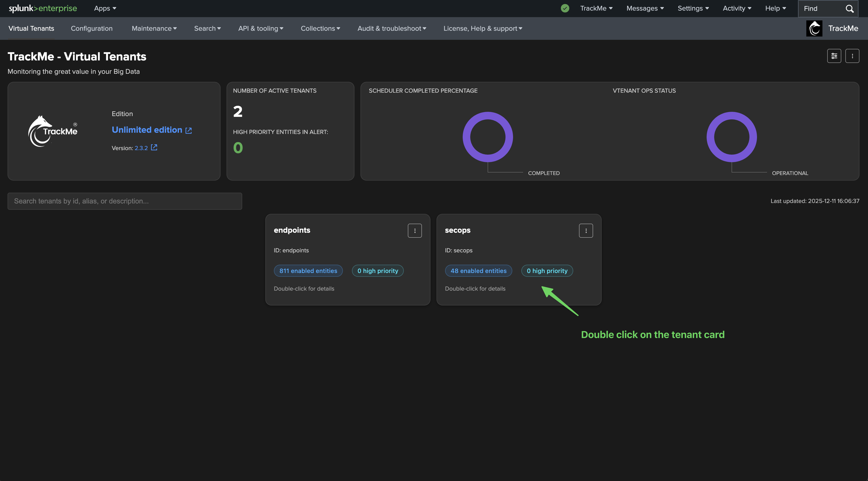The height and width of the screenshot is (481, 868).
Task: Click the external link icon beside version 2.3.2
Action: point(154,148)
